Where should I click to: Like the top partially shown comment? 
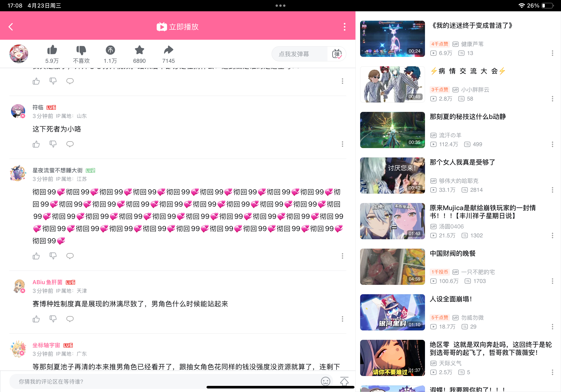tap(36, 81)
